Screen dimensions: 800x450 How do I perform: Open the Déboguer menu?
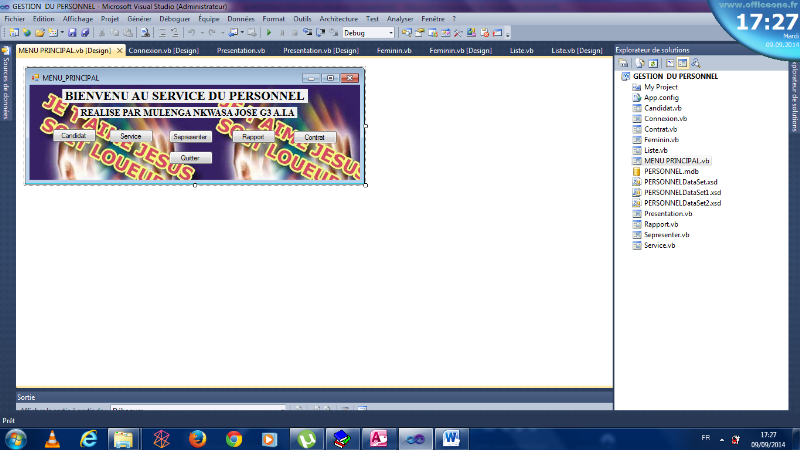click(x=174, y=19)
